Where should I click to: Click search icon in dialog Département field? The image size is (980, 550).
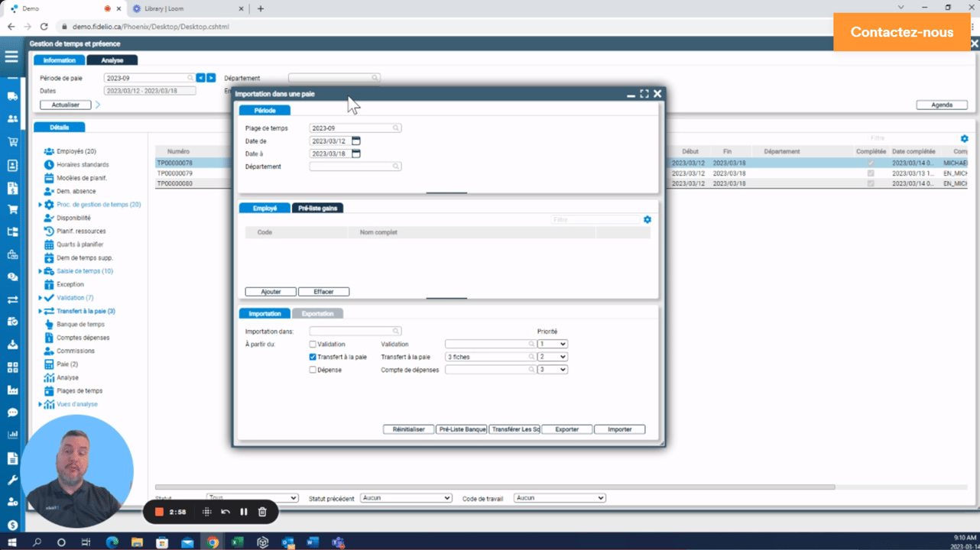(396, 167)
